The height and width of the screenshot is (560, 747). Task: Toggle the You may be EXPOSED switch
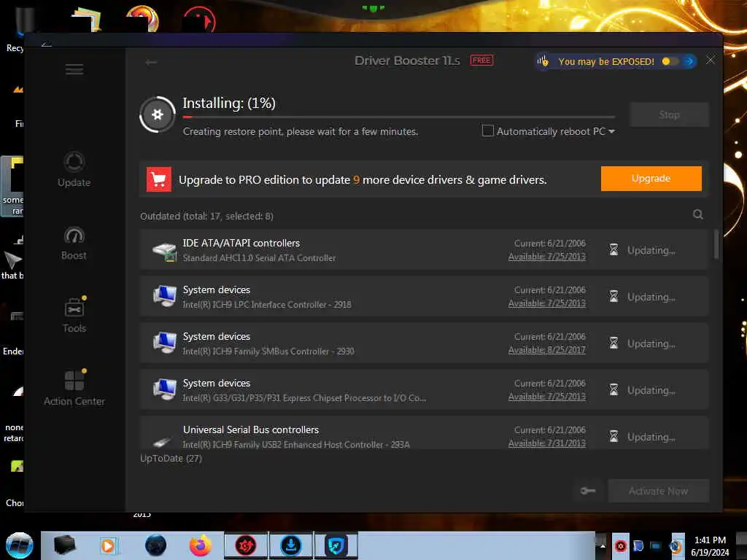point(670,61)
